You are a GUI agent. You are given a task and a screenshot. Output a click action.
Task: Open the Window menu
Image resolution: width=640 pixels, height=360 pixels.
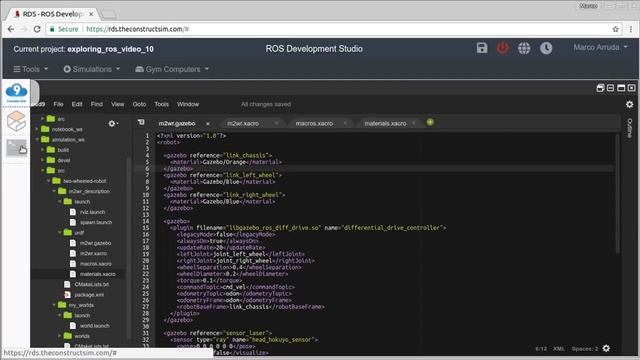[x=188, y=104]
